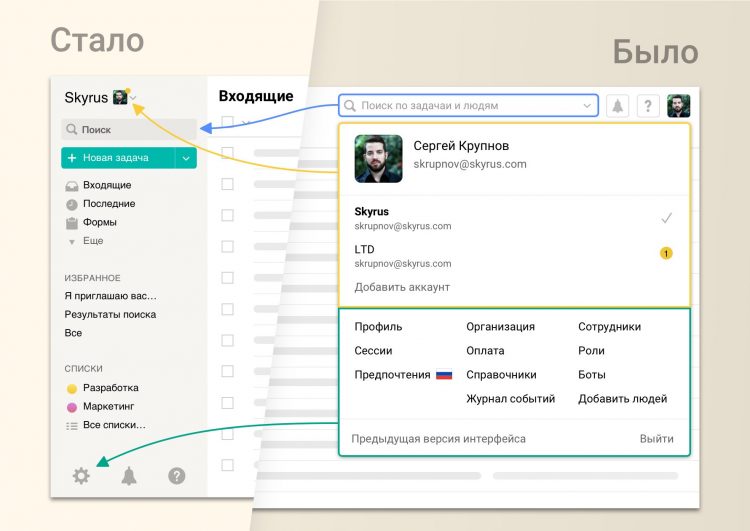
Task: Open settings gear in left sidebar
Action: [x=81, y=476]
